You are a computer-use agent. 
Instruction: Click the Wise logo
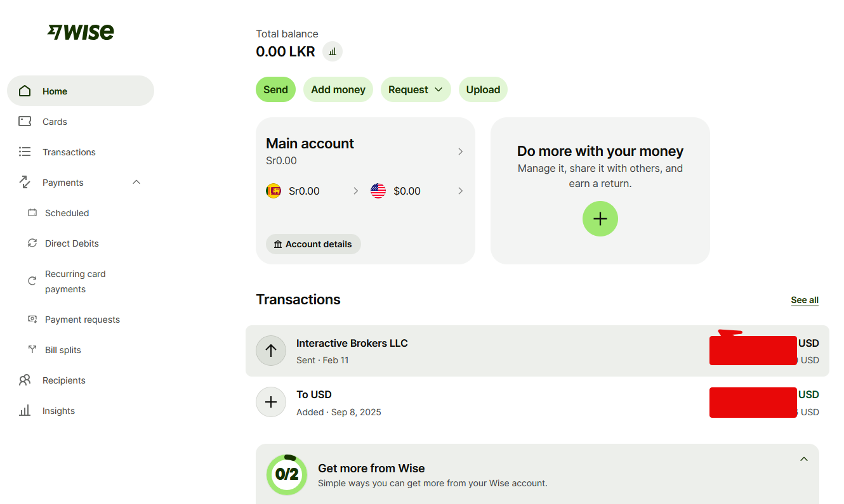pyautogui.click(x=81, y=32)
